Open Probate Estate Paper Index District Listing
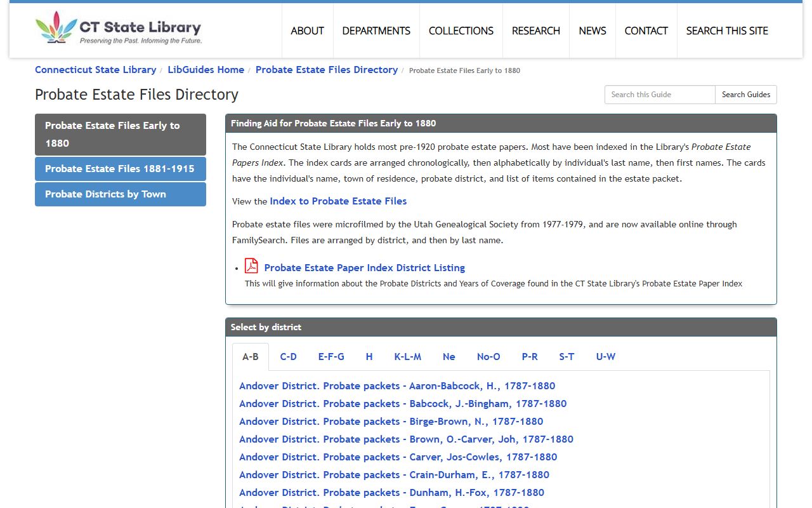Image resolution: width=812 pixels, height=508 pixels. tap(365, 268)
